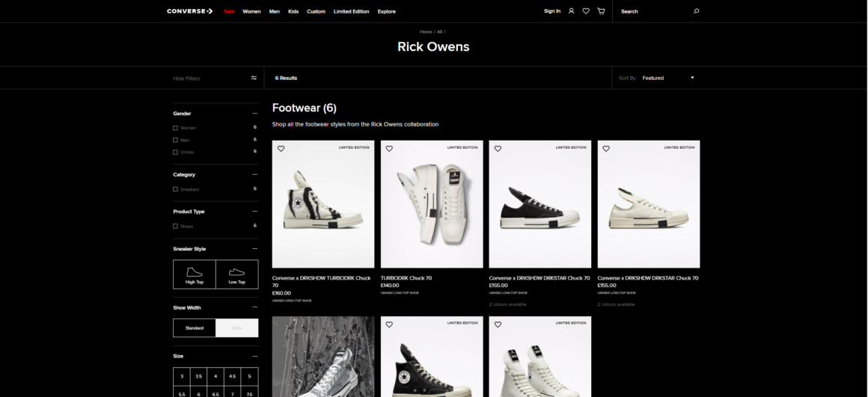Go to the Home breadcrumb link
The height and width of the screenshot is (397, 868).
pyautogui.click(x=426, y=31)
